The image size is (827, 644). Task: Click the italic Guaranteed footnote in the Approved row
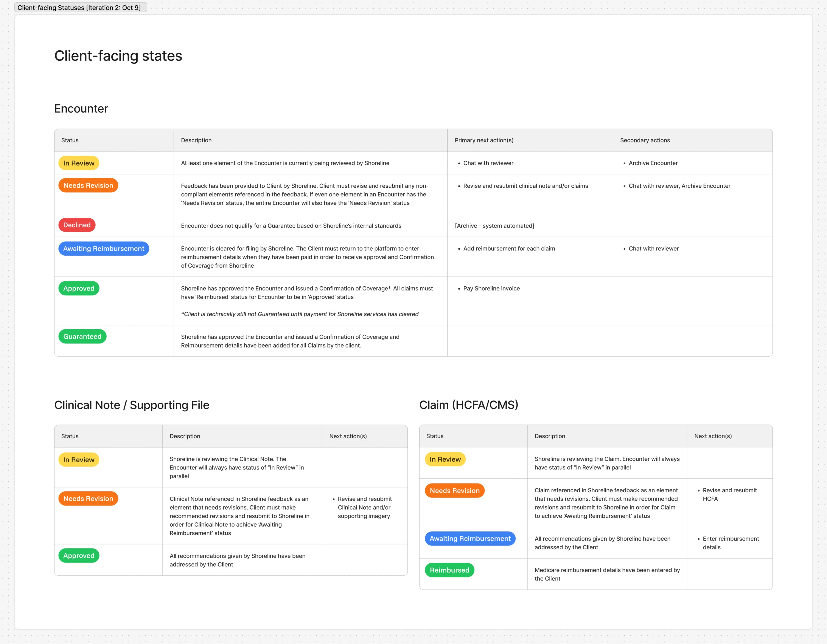(x=300, y=314)
